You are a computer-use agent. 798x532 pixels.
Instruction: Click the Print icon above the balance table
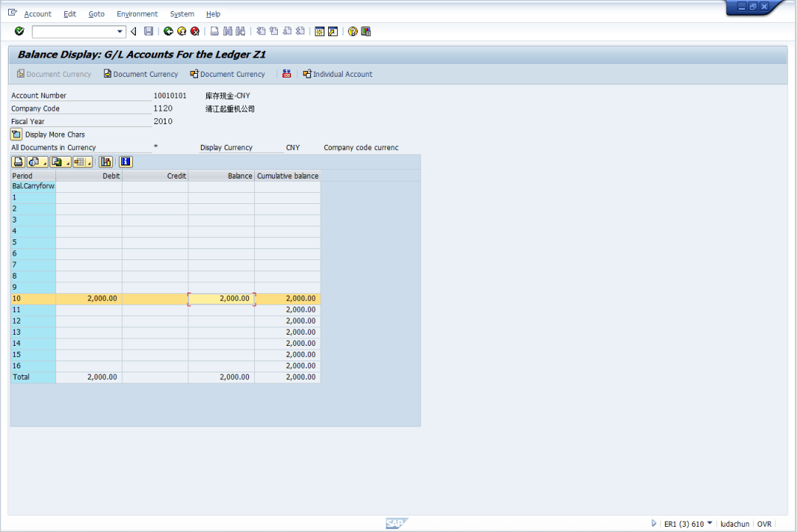tap(18, 162)
